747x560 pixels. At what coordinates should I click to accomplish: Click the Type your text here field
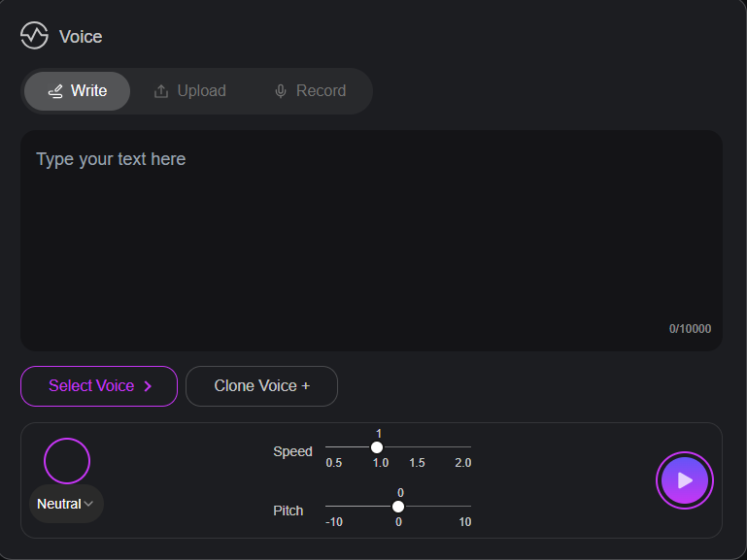[372, 241]
